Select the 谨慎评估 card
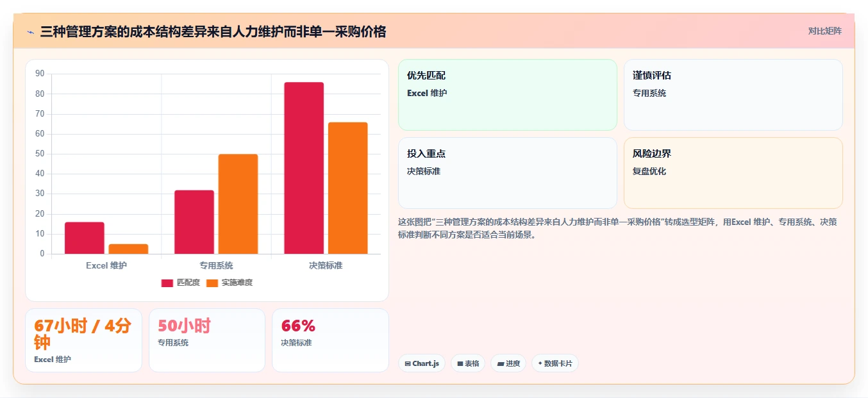This screenshot has width=868, height=398. tap(733, 95)
